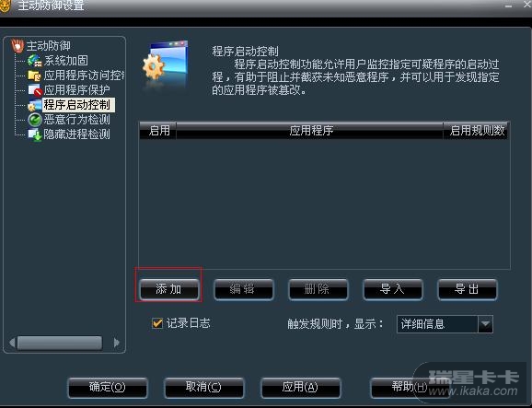The height and width of the screenshot is (408, 532).
Task: Toggle the 记录日志 checkbox
Action: point(157,323)
